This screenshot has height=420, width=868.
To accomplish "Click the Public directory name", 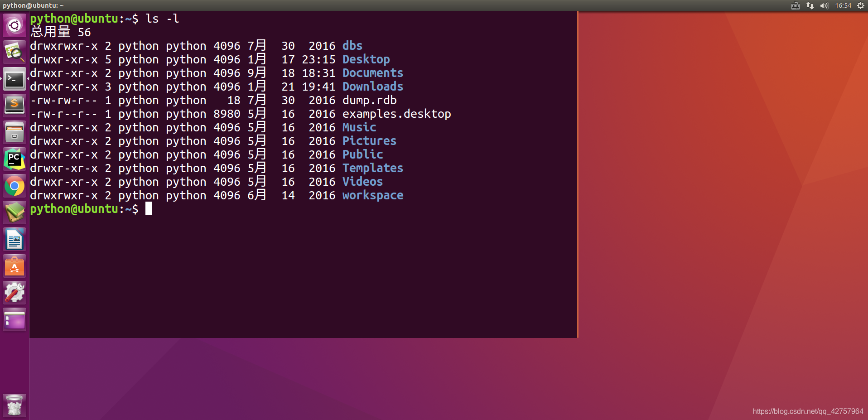I will click(x=362, y=154).
